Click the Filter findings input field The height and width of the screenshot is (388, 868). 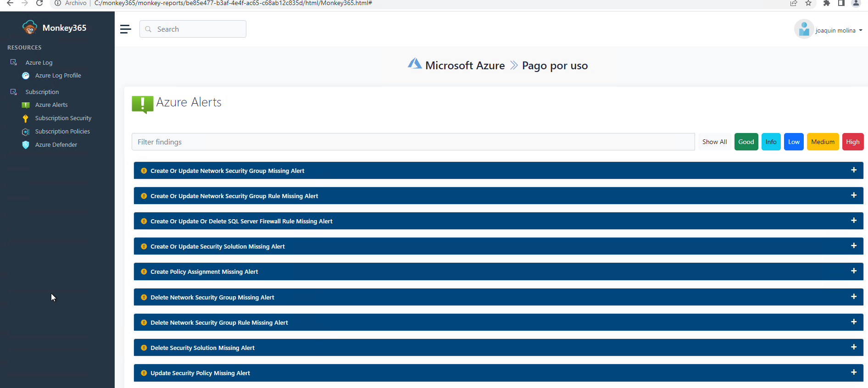point(413,142)
